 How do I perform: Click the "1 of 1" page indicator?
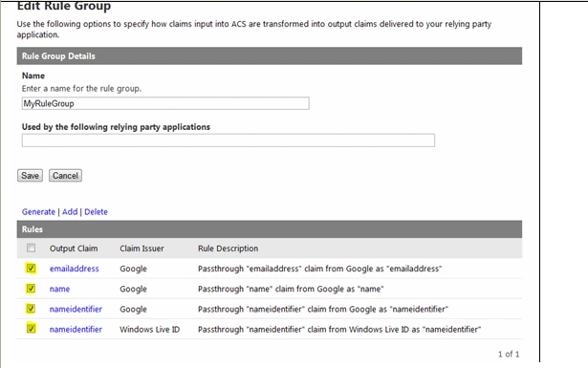pyautogui.click(x=509, y=354)
